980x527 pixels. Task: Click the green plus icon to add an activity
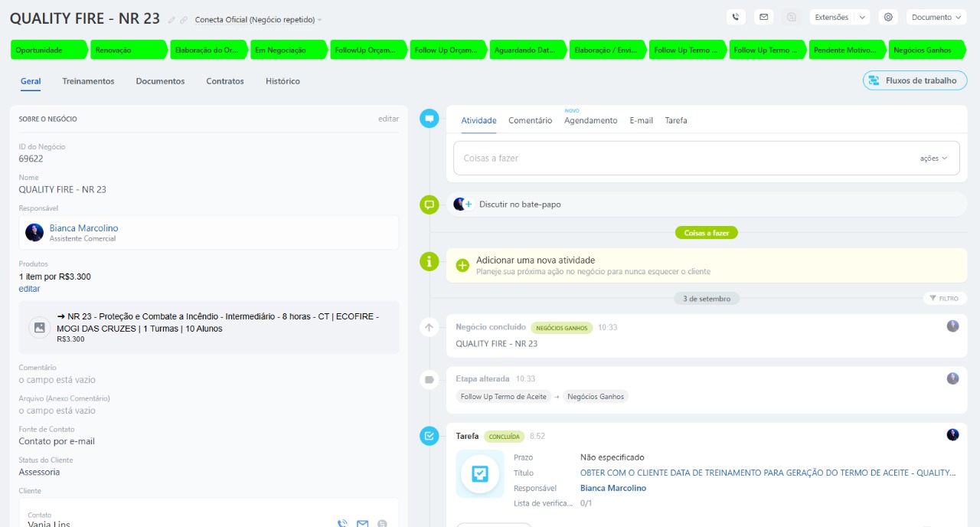[462, 265]
